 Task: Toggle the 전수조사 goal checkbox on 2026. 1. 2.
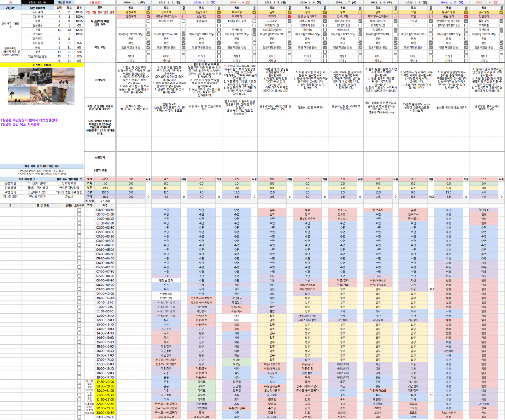coord(184,12)
